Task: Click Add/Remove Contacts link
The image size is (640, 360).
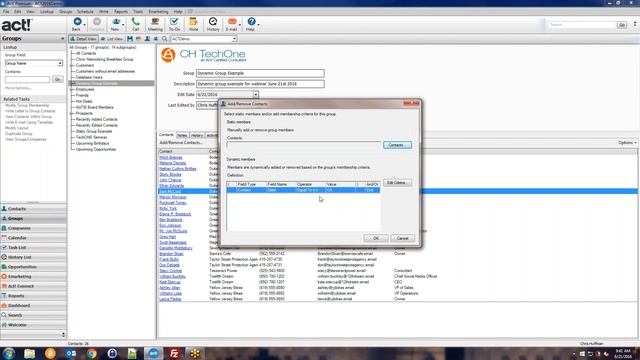Action: tap(181, 142)
